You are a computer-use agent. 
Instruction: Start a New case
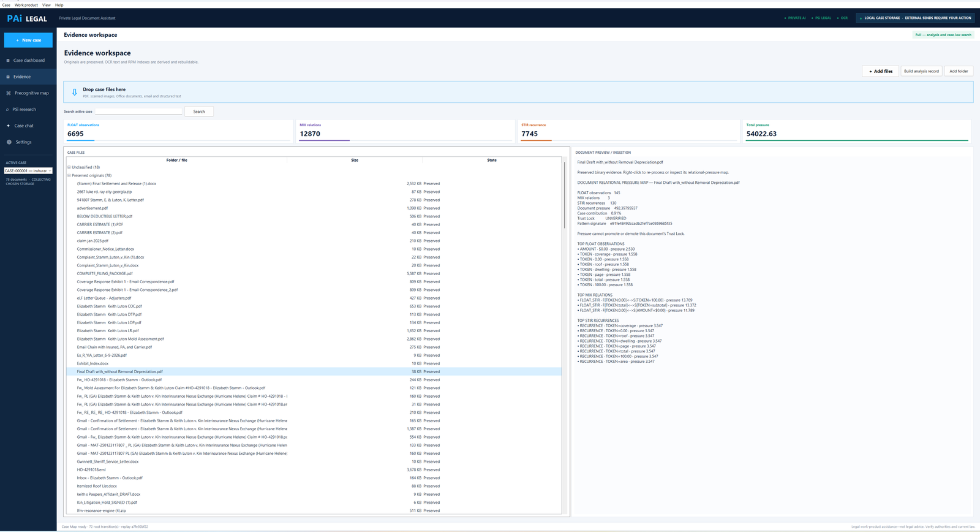[28, 40]
